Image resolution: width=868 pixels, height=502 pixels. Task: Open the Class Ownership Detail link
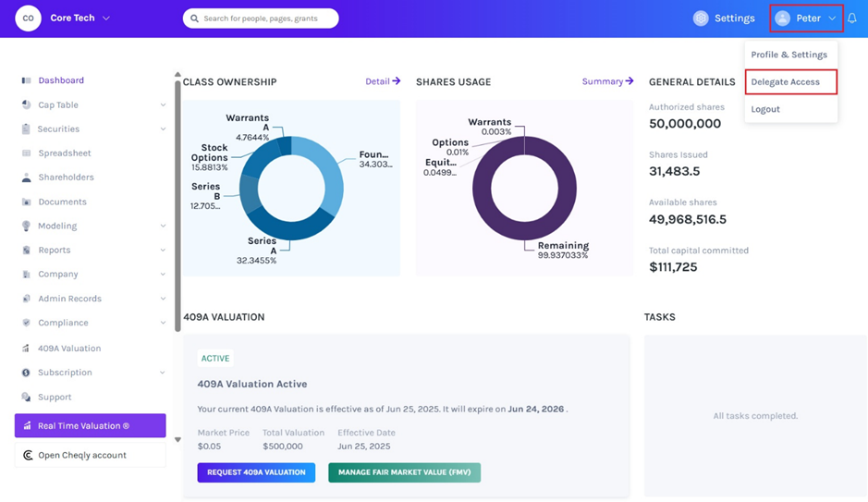(x=383, y=81)
